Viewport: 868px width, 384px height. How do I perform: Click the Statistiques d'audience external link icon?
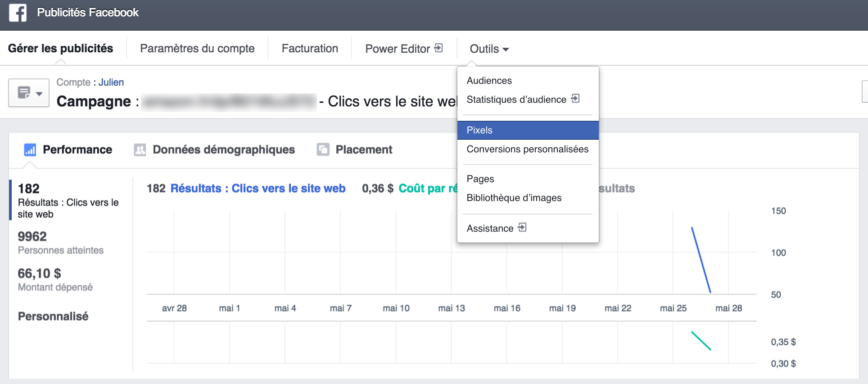click(x=575, y=98)
